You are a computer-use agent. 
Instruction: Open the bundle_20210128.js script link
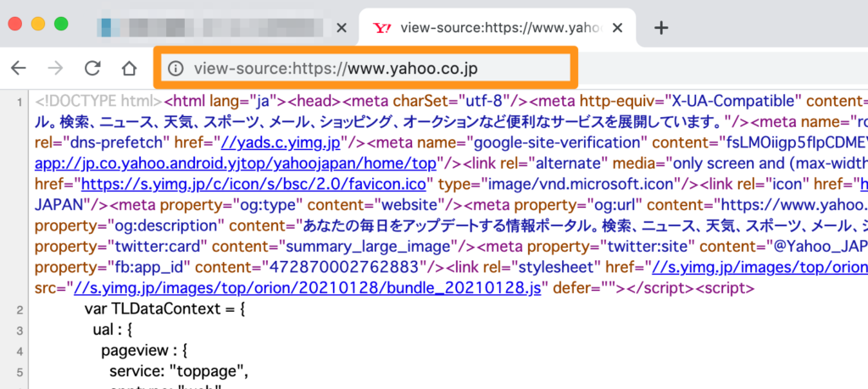click(299, 286)
